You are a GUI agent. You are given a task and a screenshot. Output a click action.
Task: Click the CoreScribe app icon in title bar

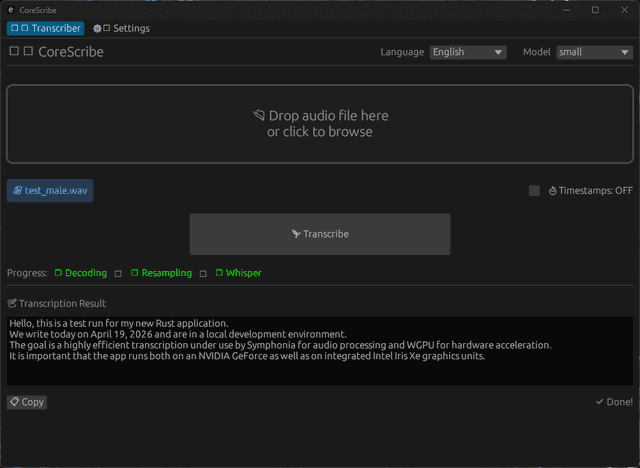11,10
